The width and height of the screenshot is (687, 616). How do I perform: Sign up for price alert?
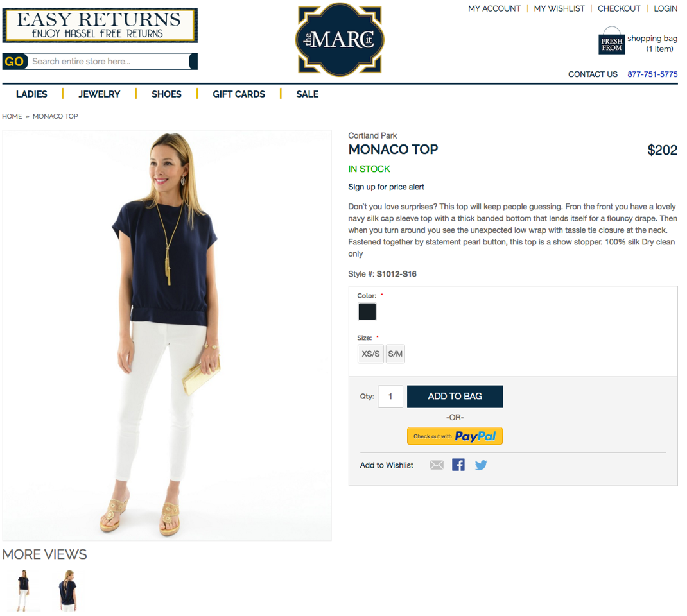[x=386, y=187]
